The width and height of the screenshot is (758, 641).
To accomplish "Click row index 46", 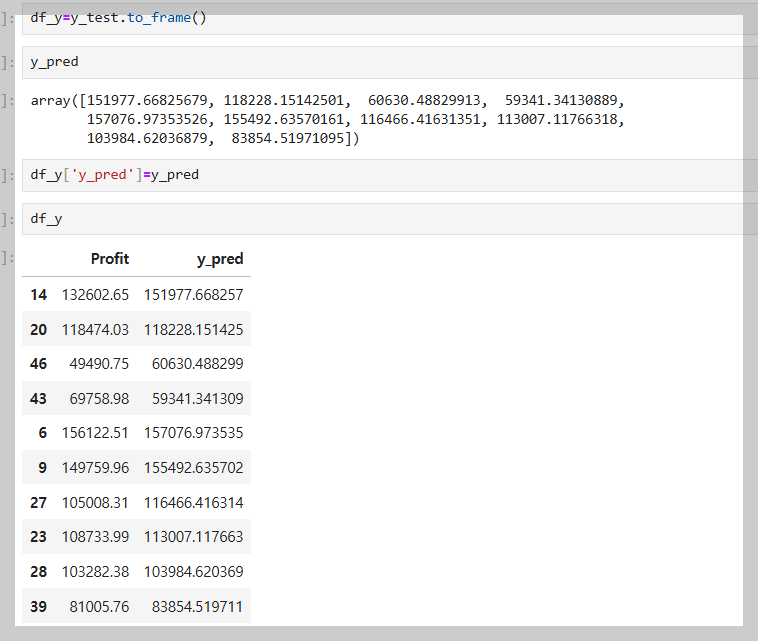I will [39, 364].
